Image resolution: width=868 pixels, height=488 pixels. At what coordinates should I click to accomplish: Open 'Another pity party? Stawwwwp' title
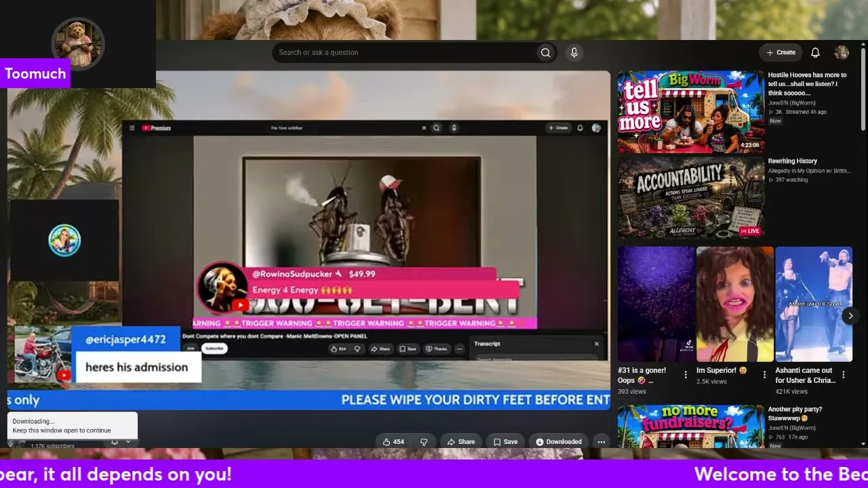pos(795,413)
